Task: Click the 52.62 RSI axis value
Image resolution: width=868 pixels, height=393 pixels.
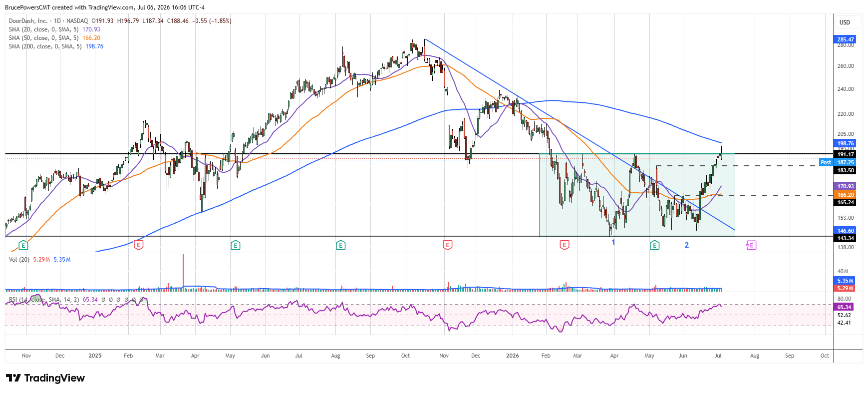Action: tap(844, 315)
